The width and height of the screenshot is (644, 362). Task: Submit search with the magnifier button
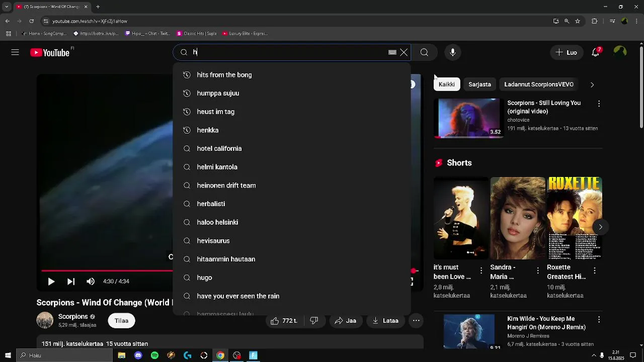click(x=424, y=52)
